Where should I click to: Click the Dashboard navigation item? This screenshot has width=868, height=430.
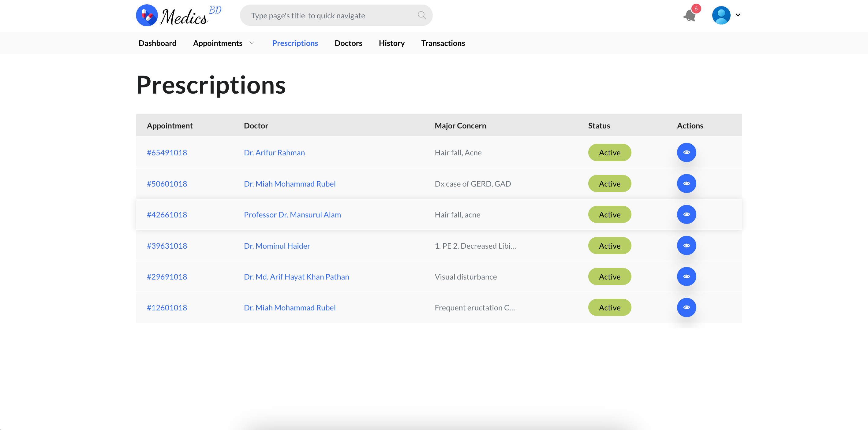[158, 43]
